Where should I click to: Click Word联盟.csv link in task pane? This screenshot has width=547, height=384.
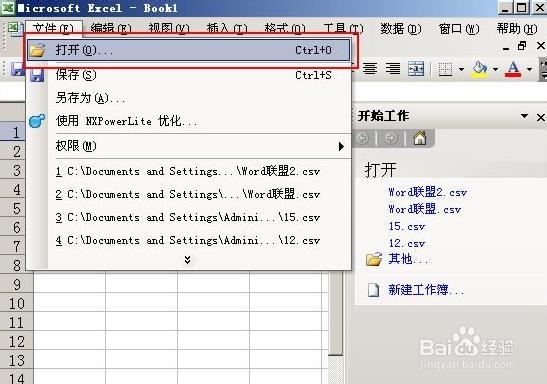(425, 209)
